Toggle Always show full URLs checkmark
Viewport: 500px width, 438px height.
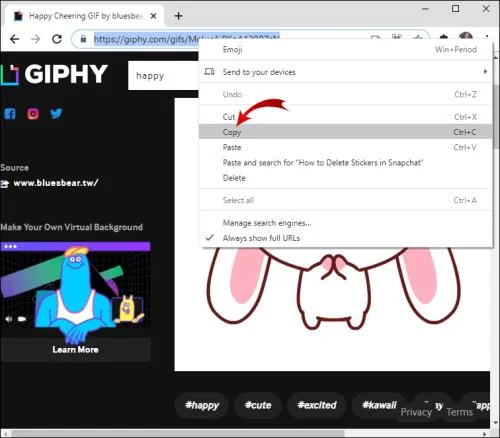(x=210, y=238)
